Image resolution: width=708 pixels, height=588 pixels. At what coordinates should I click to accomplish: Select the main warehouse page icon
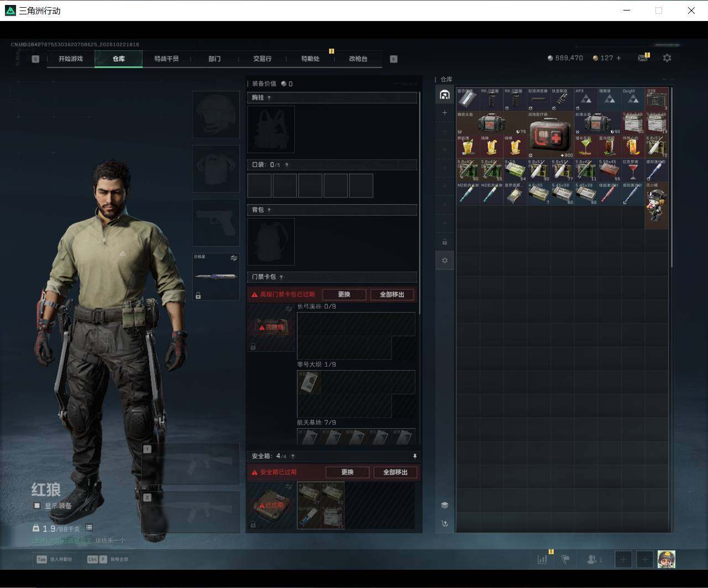[444, 95]
